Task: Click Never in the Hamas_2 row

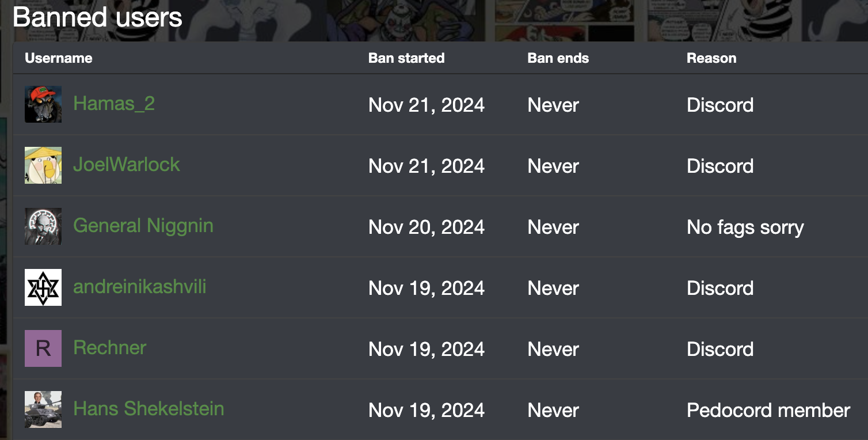Action: 553,105
